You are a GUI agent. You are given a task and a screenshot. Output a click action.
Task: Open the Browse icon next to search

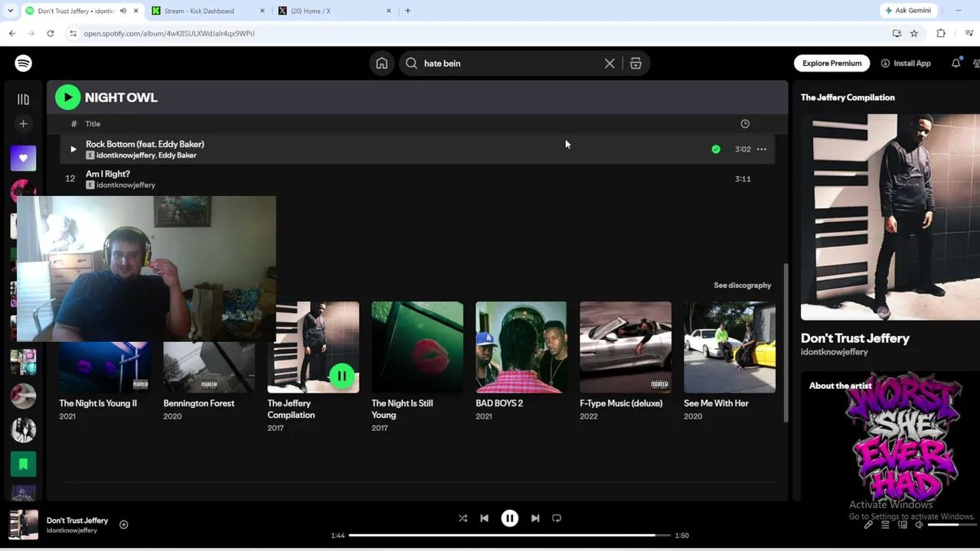[x=635, y=64]
